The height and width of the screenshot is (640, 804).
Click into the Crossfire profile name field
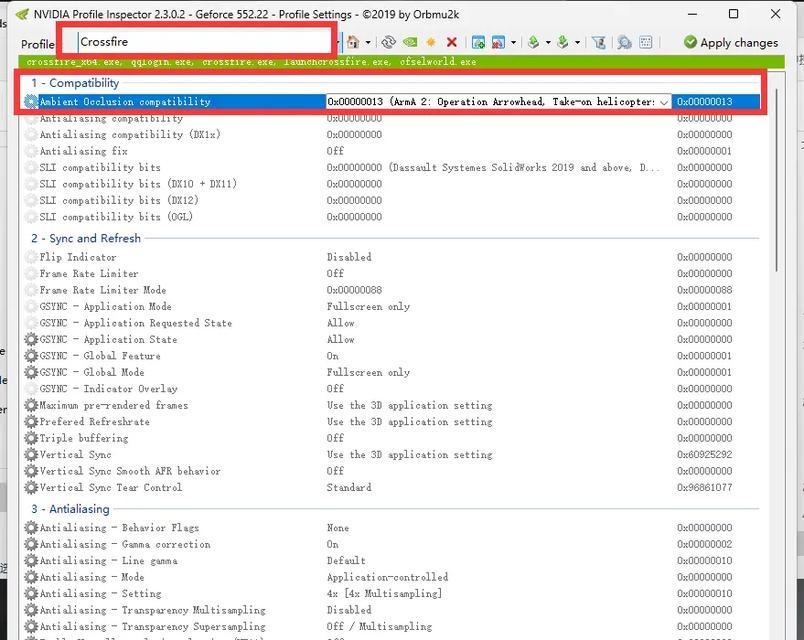pyautogui.click(x=205, y=42)
